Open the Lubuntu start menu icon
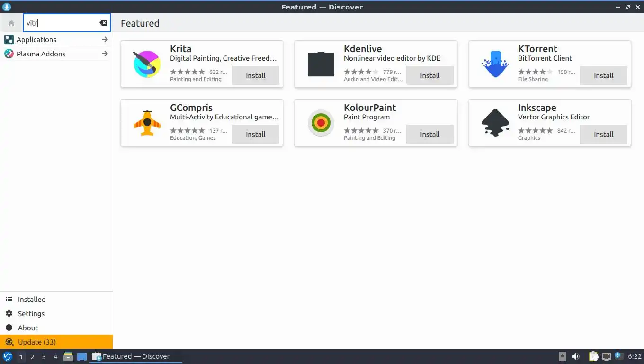This screenshot has height=364, width=644. [7, 356]
